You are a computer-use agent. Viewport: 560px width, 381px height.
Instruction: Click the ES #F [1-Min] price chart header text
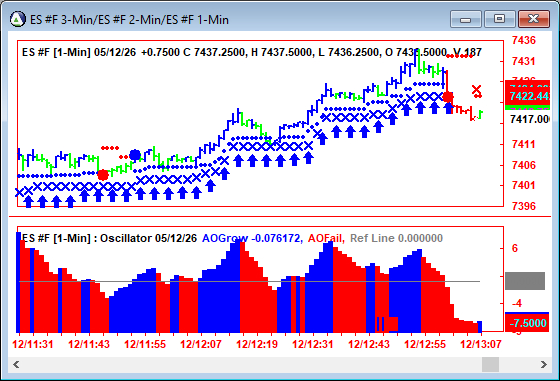251,52
